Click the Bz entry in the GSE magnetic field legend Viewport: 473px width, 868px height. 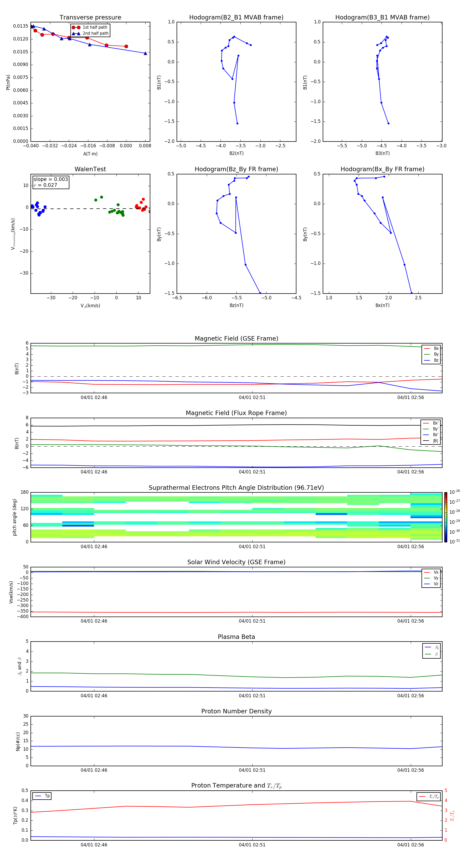[x=431, y=360]
